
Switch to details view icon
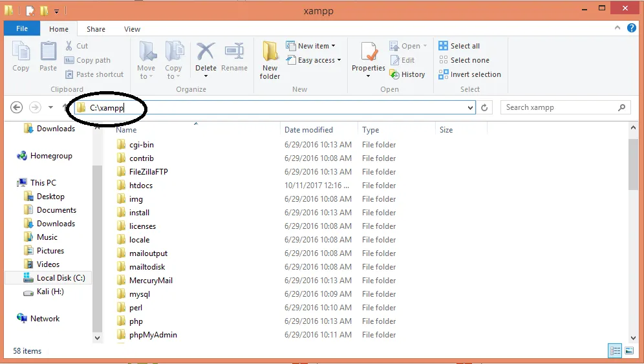616,350
